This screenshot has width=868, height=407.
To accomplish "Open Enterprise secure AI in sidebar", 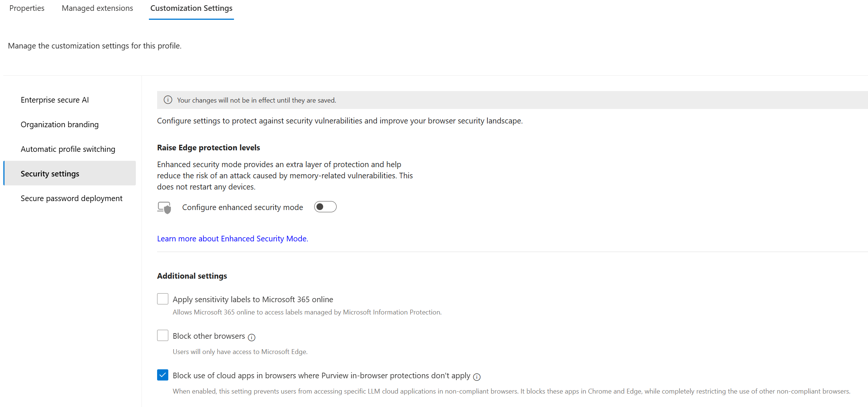I will [54, 100].
